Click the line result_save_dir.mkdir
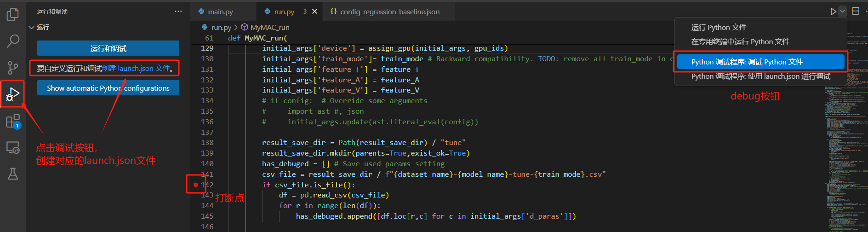Screen dimensions: 868x232 pyautogui.click(x=366, y=153)
